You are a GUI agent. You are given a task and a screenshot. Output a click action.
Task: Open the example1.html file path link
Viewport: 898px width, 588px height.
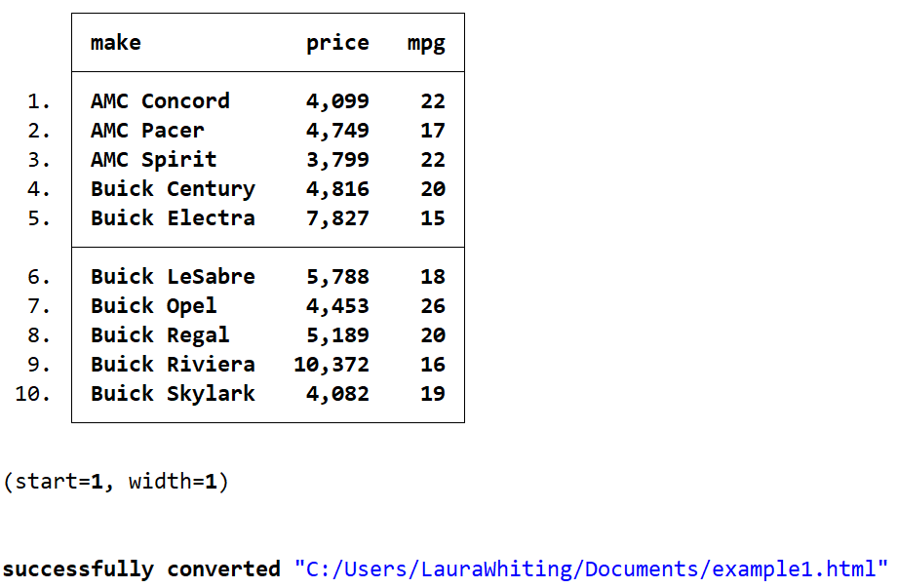[591, 569]
